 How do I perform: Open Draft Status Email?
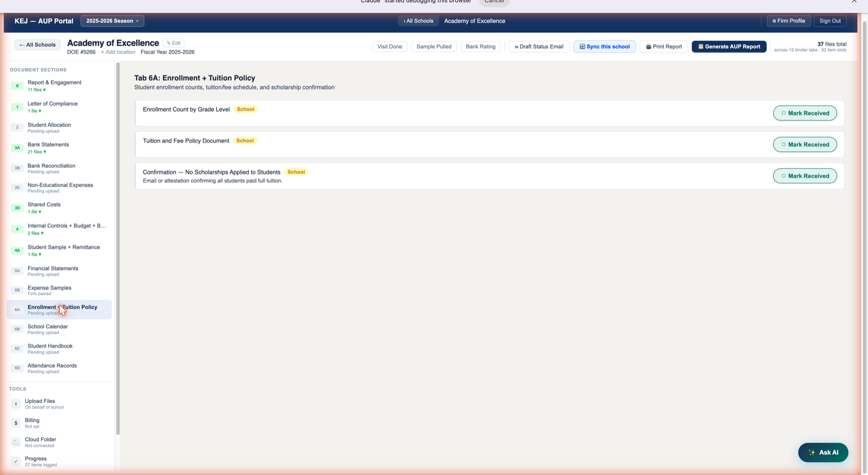click(539, 46)
